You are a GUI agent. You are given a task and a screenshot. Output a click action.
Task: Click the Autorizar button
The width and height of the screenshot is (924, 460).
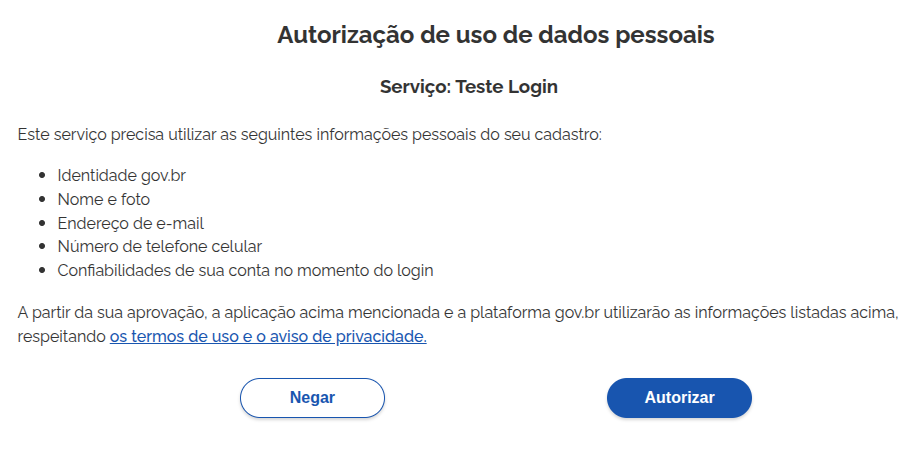[x=679, y=398]
